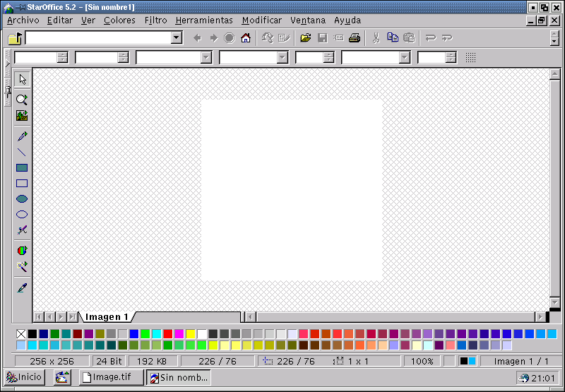Expand the fourth options bar dropdown
Screen dimensions: 565x392
pyautogui.click(x=282, y=58)
